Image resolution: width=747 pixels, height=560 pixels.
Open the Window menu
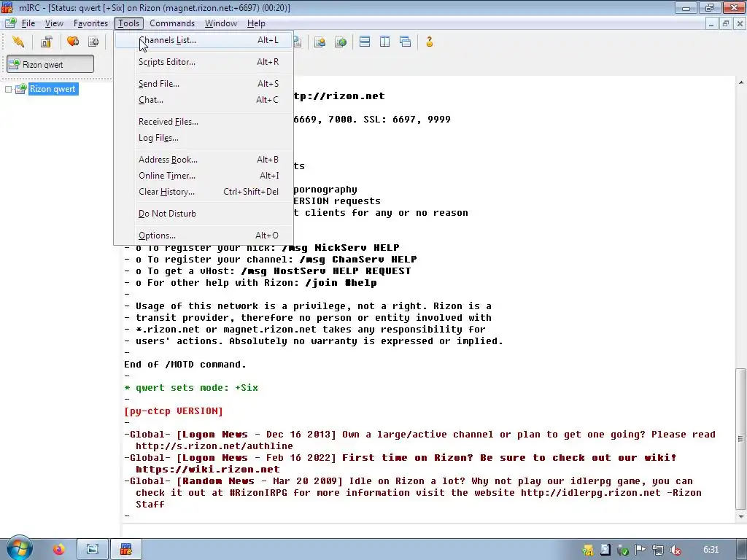tap(220, 23)
